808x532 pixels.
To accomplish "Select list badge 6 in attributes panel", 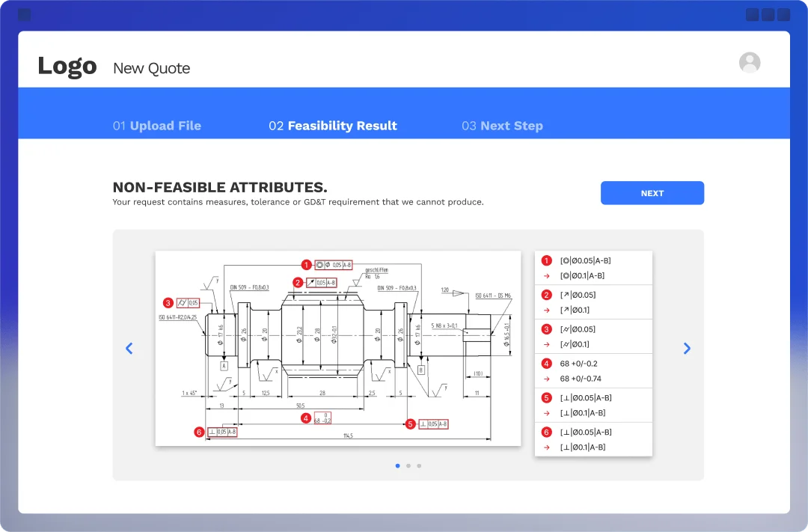I will tap(547, 432).
